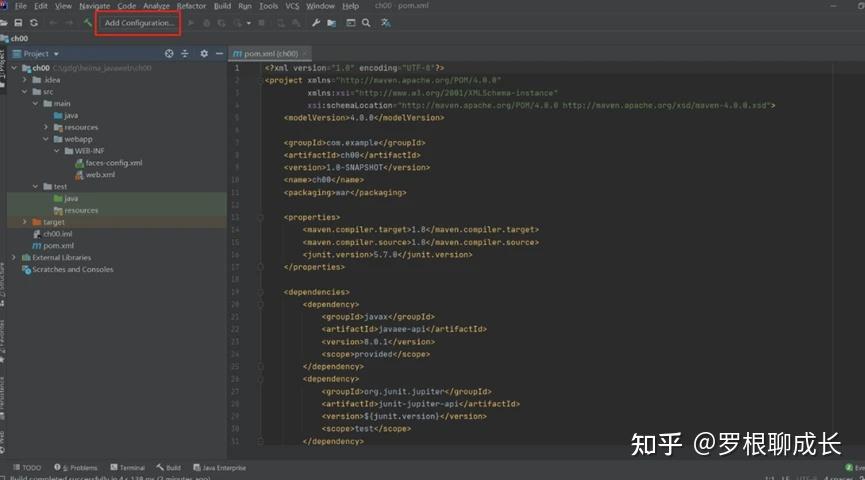The height and width of the screenshot is (480, 865).
Task: Open the Persistence side tool window
Action: click(x=2, y=398)
